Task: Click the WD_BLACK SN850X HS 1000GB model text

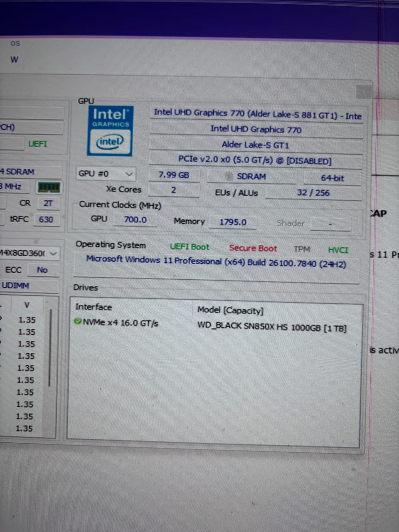Action: click(x=272, y=327)
